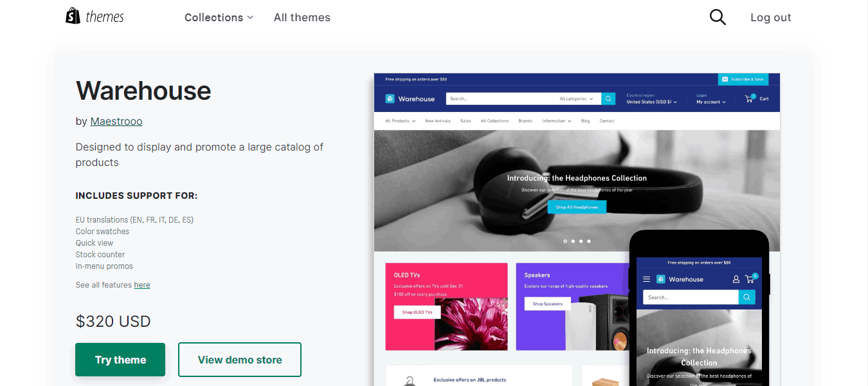Click the desktop preview search input field

[499, 98]
